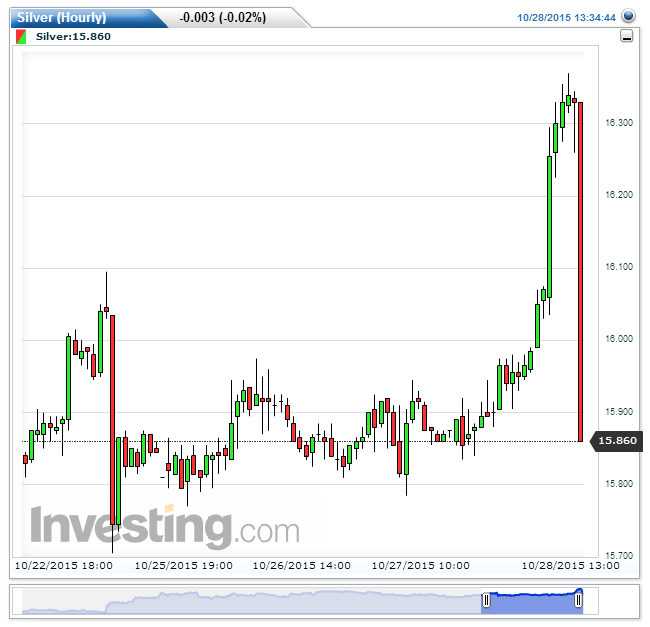The image size is (650, 627).
Task: Click the 15.900 price axis label
Action: click(x=619, y=412)
